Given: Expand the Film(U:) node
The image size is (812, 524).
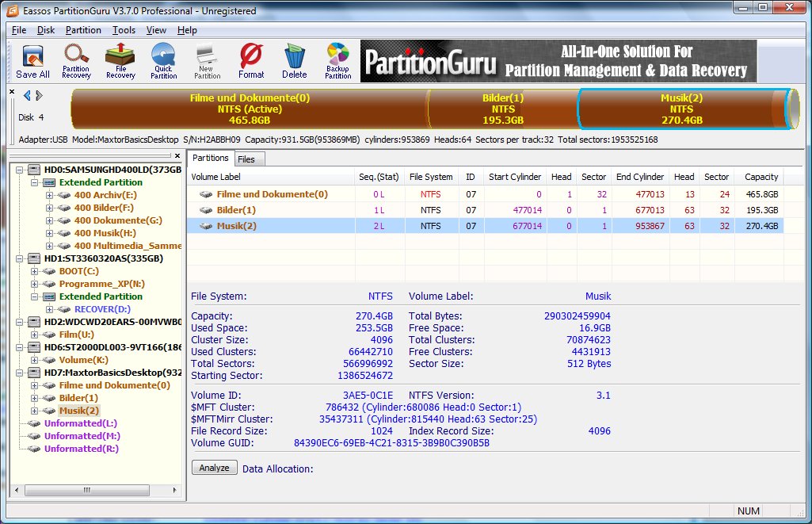Looking at the screenshot, I should pyautogui.click(x=35, y=335).
